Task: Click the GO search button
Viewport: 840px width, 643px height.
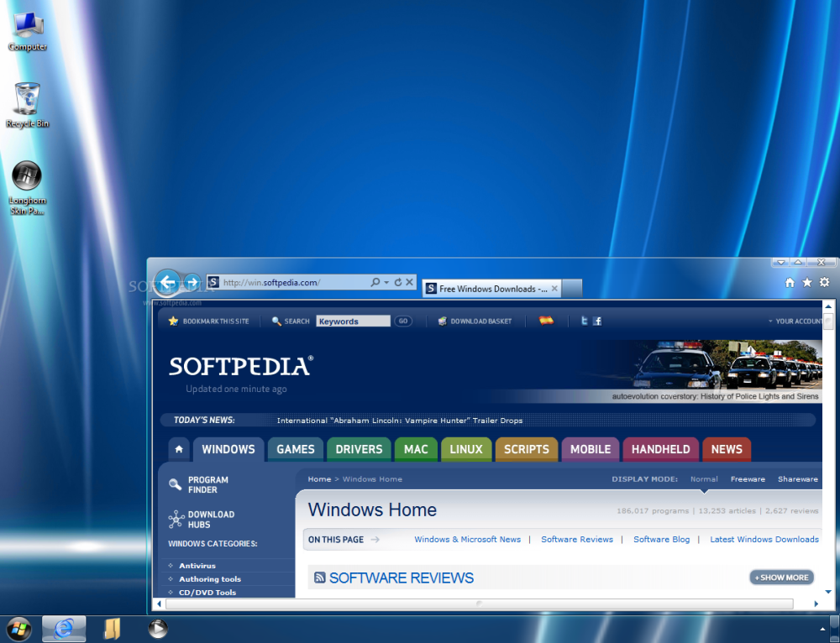Action: [x=402, y=321]
